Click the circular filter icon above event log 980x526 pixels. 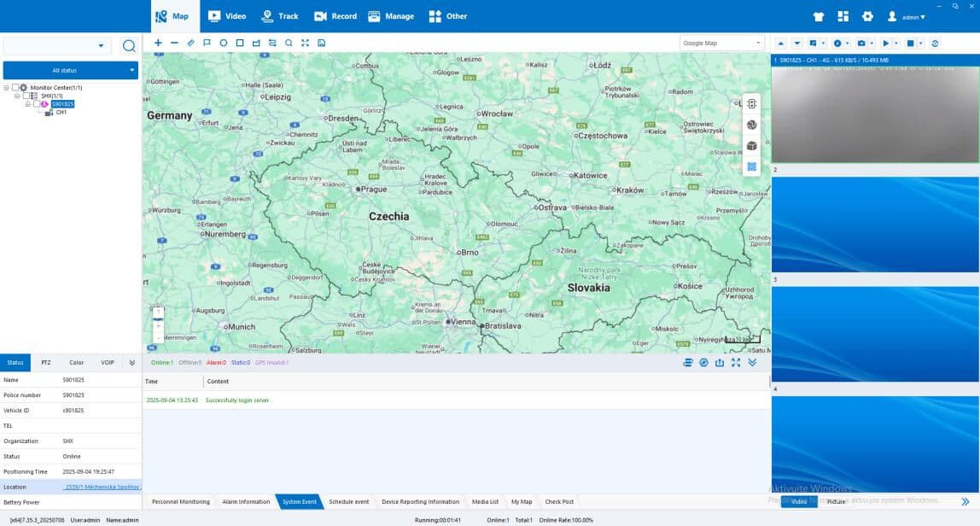click(x=703, y=363)
